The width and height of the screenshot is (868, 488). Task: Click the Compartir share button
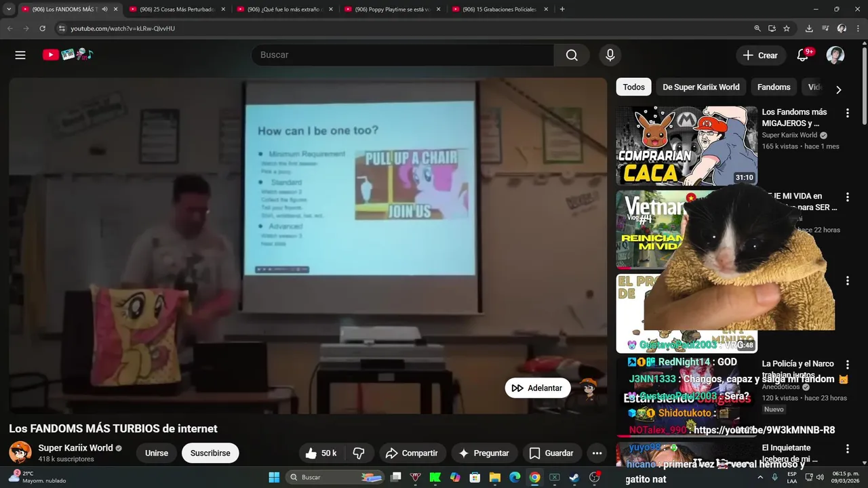(412, 453)
